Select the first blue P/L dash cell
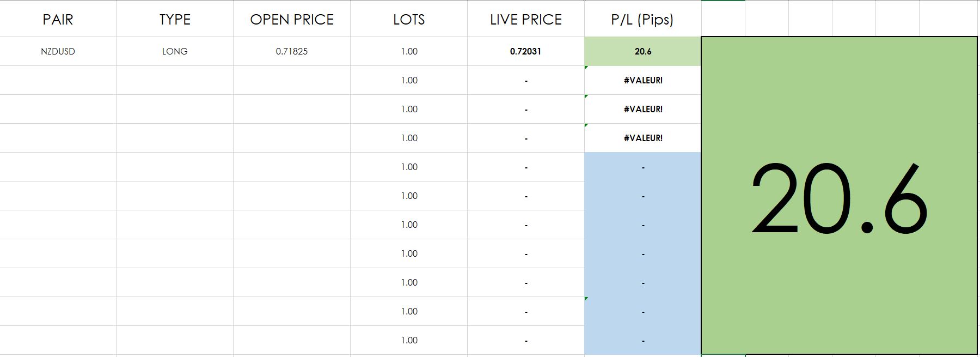This screenshot has width=980, height=357. (642, 167)
